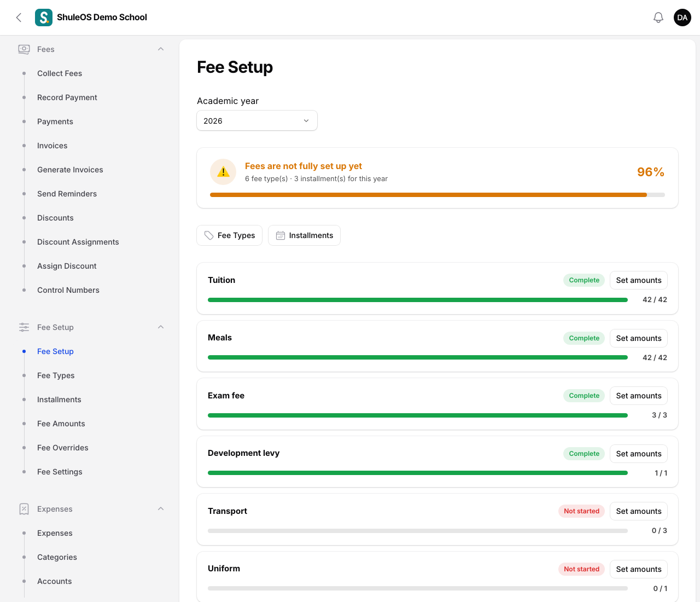Click the calendar icon on Installments button
Image resolution: width=700 pixels, height=602 pixels.
pyautogui.click(x=281, y=235)
